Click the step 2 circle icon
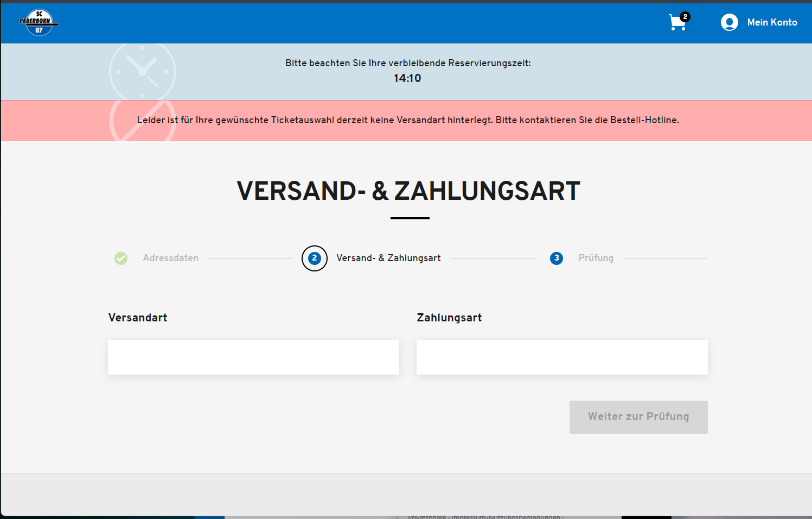812x519 pixels. [x=315, y=258]
